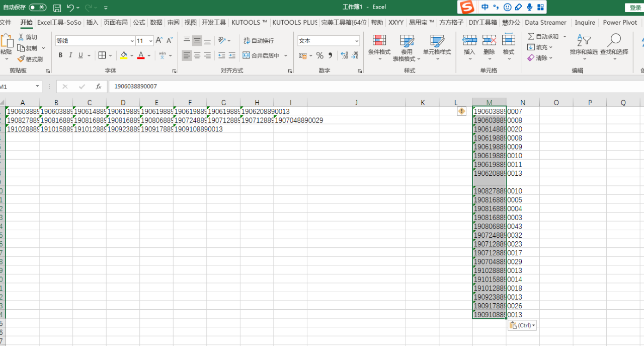Click the phonetic guide (wén) icon
This screenshot has width=644, height=346.
coord(162,55)
